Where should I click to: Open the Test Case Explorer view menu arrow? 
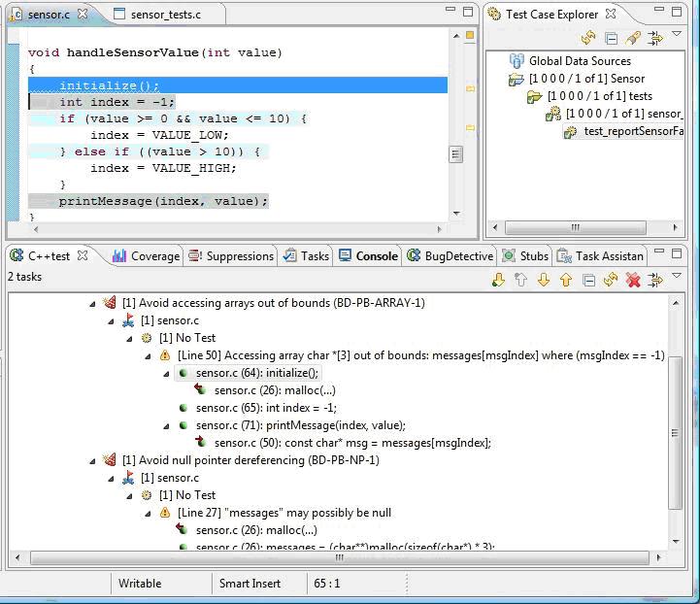[x=678, y=36]
